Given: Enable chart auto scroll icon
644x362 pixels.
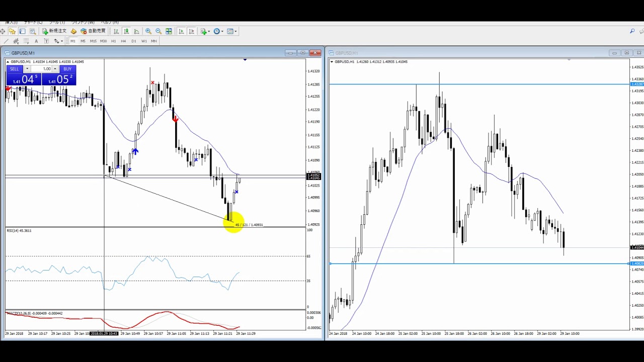Looking at the screenshot, I should 181,31.
